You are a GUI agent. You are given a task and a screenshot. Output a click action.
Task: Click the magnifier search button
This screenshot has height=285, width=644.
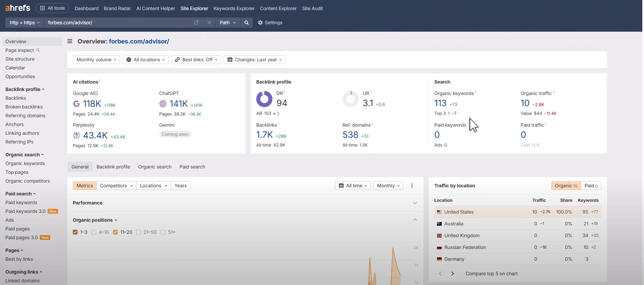point(246,23)
